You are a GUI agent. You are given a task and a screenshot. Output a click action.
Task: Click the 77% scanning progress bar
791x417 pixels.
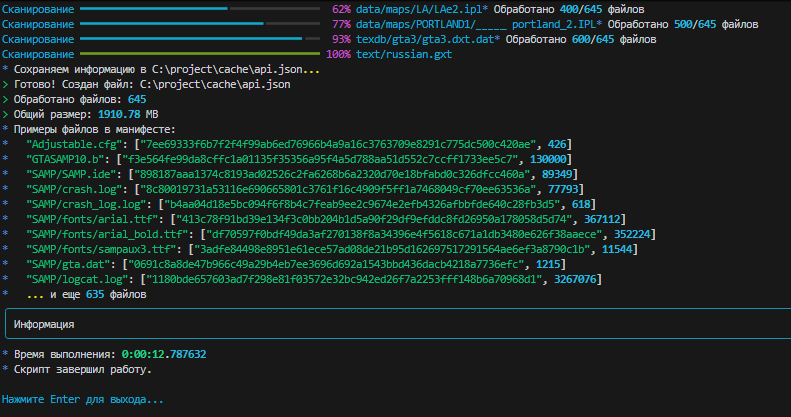200,24
